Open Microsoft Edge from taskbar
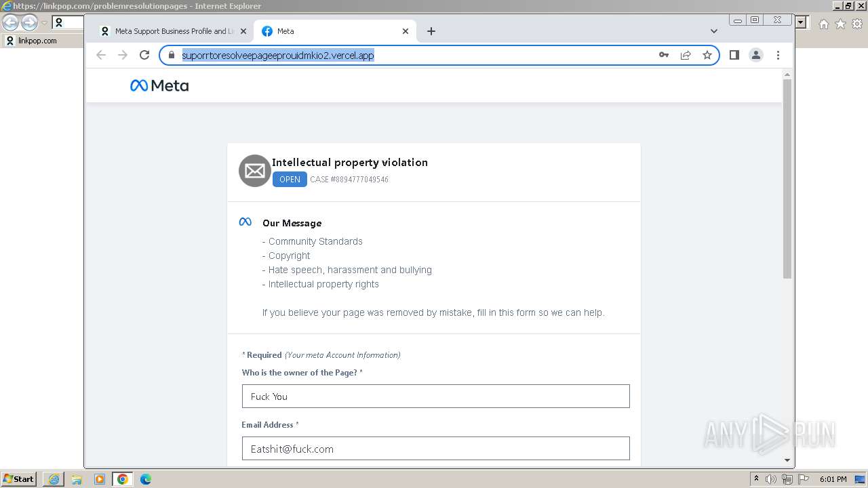868x488 pixels. pos(146,479)
